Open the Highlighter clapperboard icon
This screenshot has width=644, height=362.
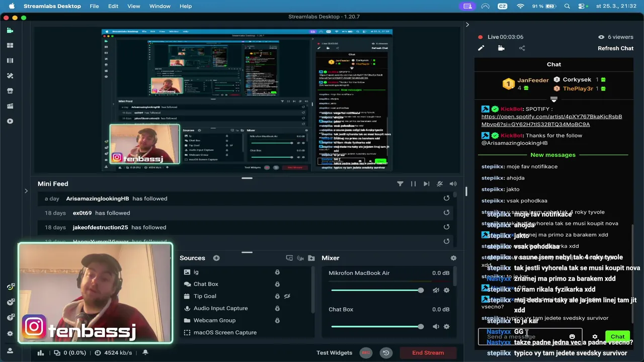point(10,106)
